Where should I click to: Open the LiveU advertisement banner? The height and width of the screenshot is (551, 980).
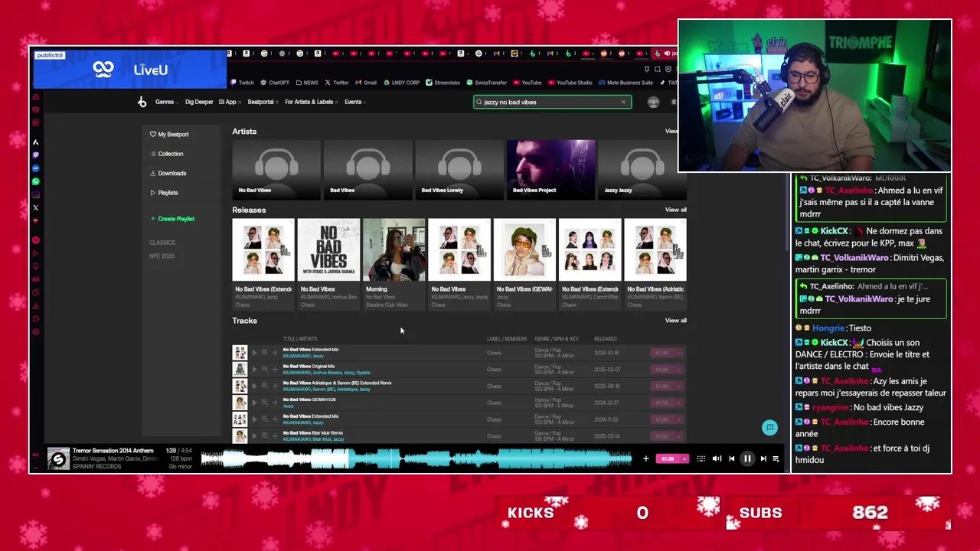tap(129, 70)
